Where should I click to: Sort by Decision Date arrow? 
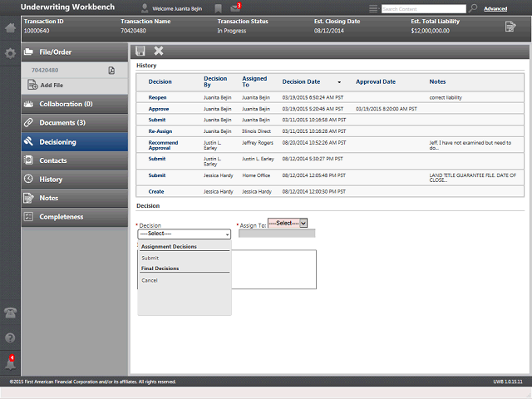tap(339, 82)
